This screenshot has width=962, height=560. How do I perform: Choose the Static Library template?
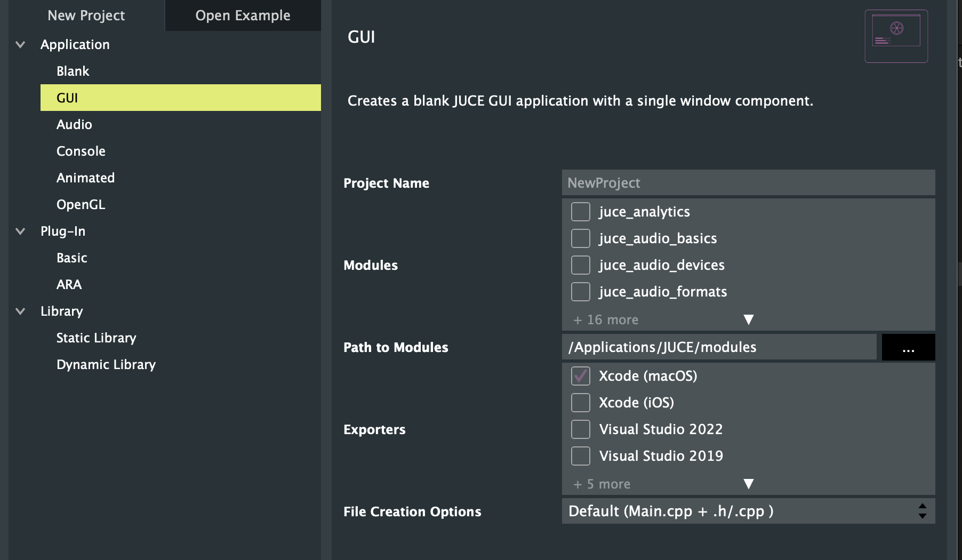[96, 338]
